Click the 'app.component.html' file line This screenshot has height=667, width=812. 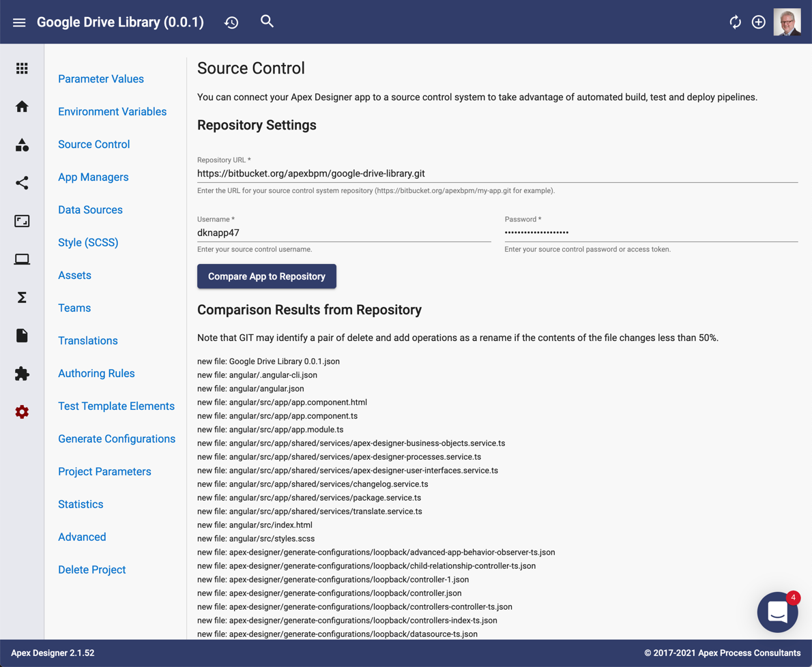point(282,402)
